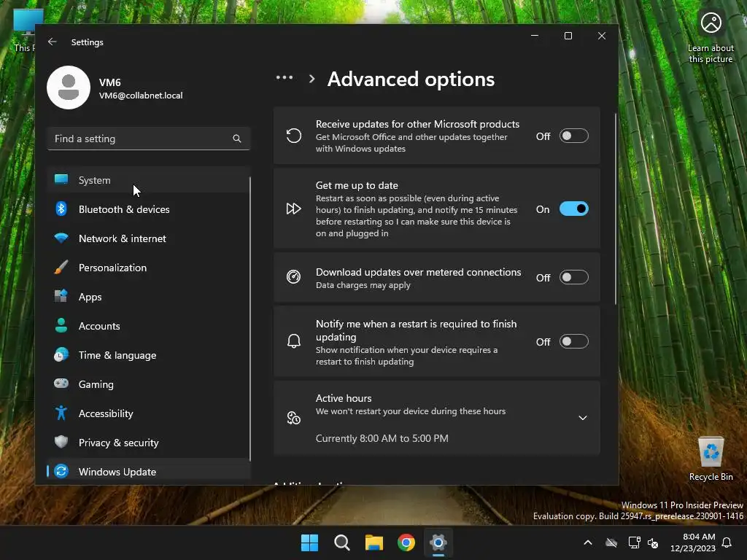Click the search magnifier in Find a setting
This screenshot has height=560, width=747.
click(237, 139)
